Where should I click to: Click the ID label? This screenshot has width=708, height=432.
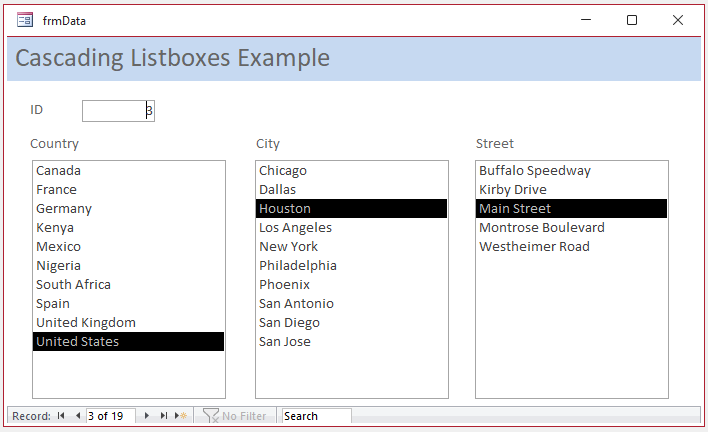36,110
